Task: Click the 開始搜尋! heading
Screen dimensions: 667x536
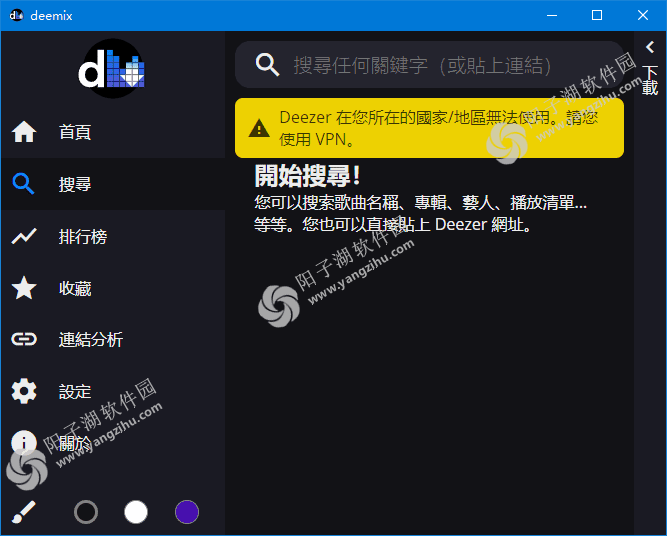Action: 308,175
